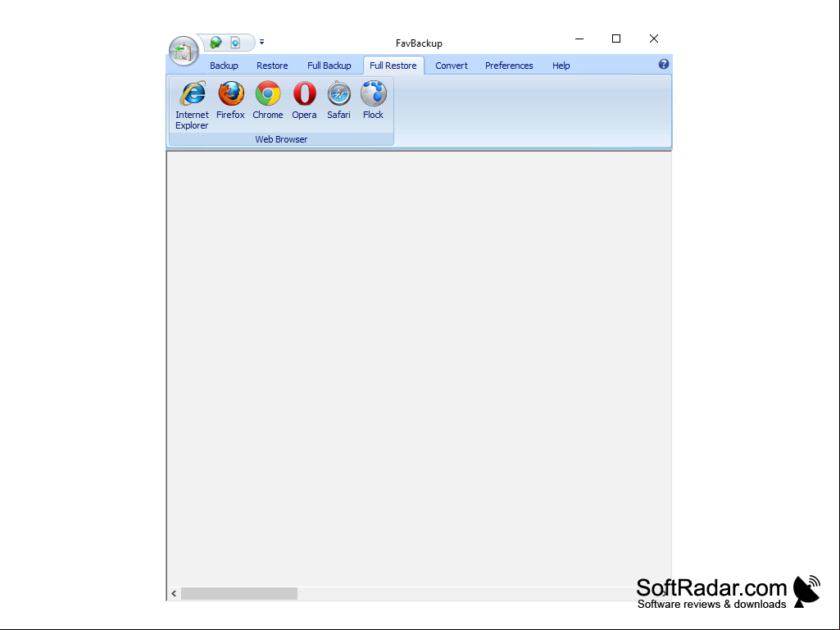Minimize the FavBackup window
840x630 pixels.
point(579,39)
